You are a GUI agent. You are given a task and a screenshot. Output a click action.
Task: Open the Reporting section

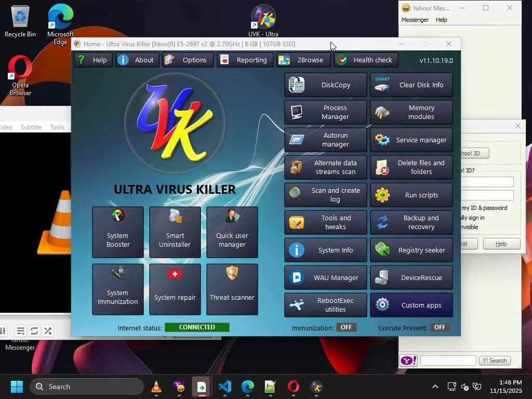click(245, 60)
